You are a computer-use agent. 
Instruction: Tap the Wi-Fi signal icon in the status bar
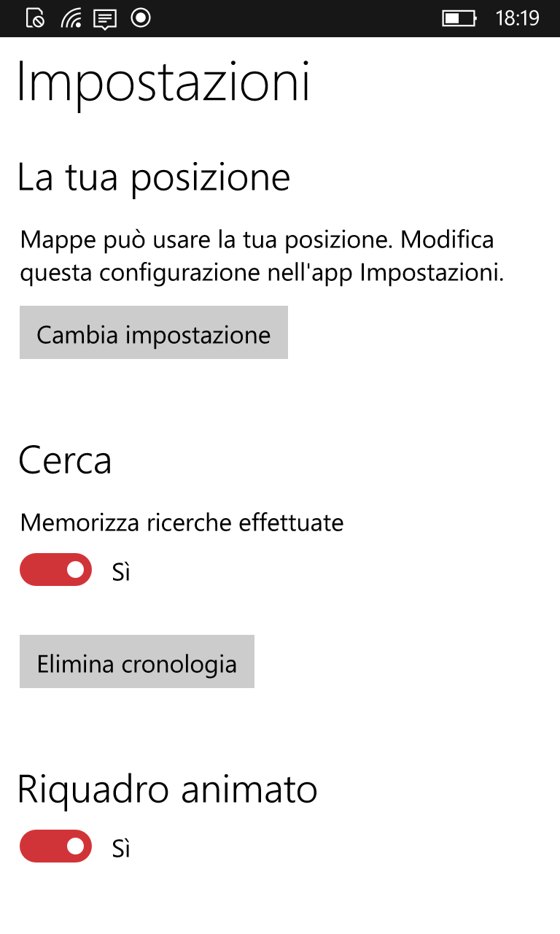pyautogui.click(x=71, y=18)
